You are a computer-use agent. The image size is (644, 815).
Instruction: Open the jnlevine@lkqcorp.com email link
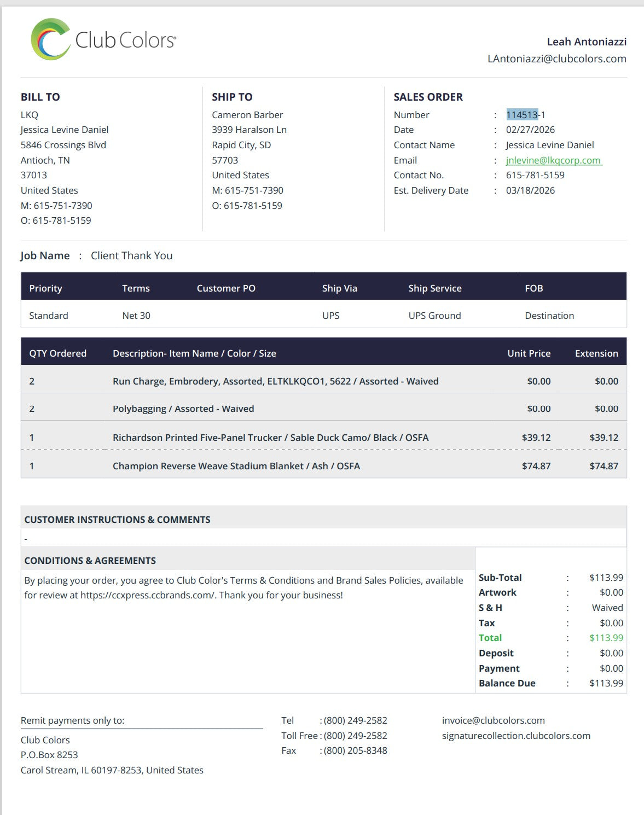pos(553,160)
